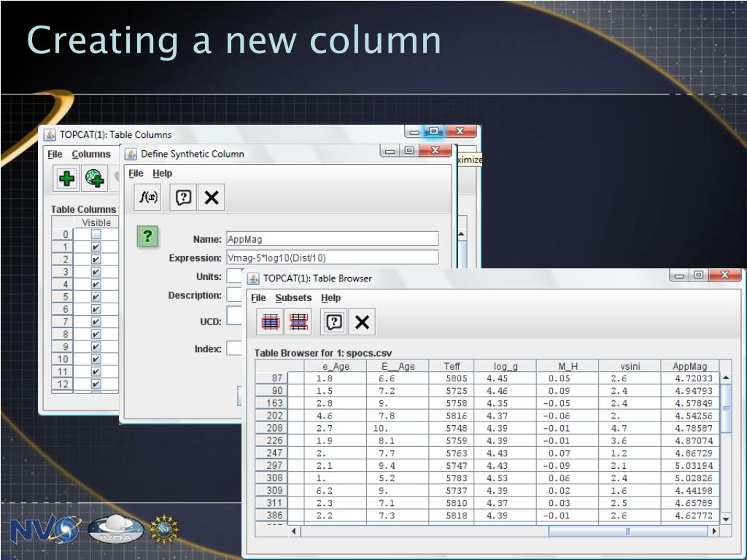
Task: Toggle visible checkbox for column row 9
Action: pyautogui.click(x=96, y=346)
